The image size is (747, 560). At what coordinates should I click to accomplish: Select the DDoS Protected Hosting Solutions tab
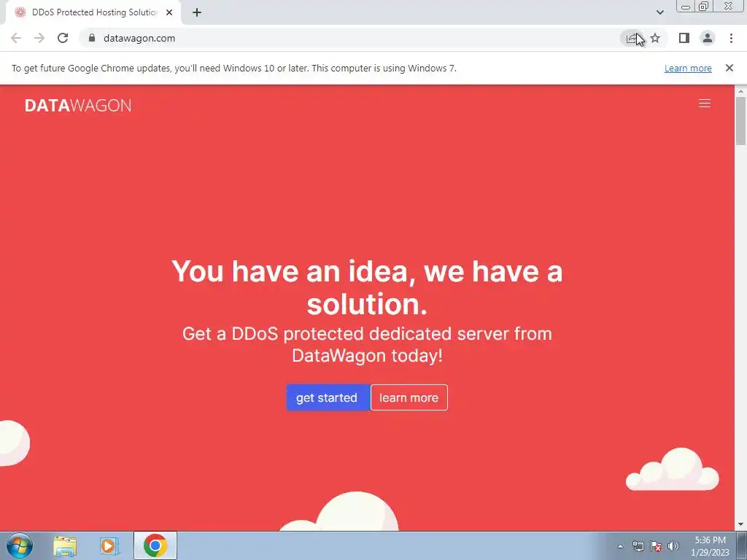[x=93, y=12]
